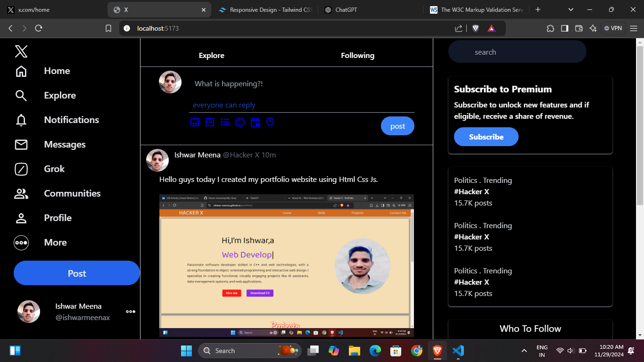Open a new browser tab
Screen dimensions: 644x362
coord(538,9)
